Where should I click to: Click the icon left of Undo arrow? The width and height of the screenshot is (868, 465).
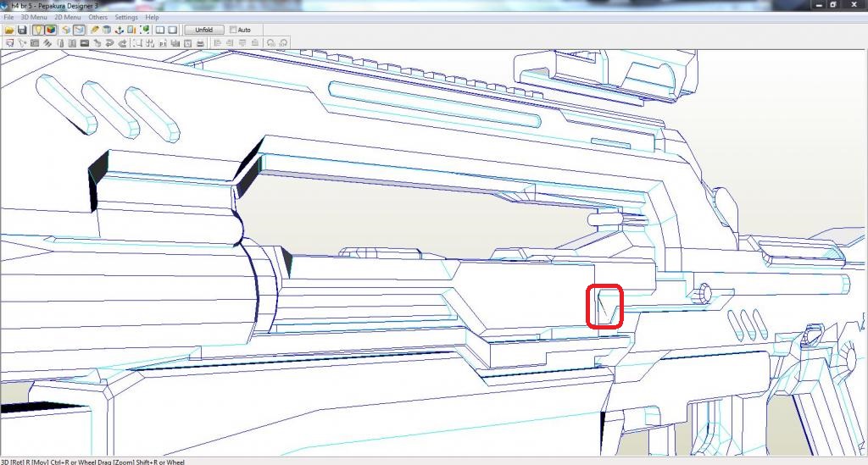(97, 43)
